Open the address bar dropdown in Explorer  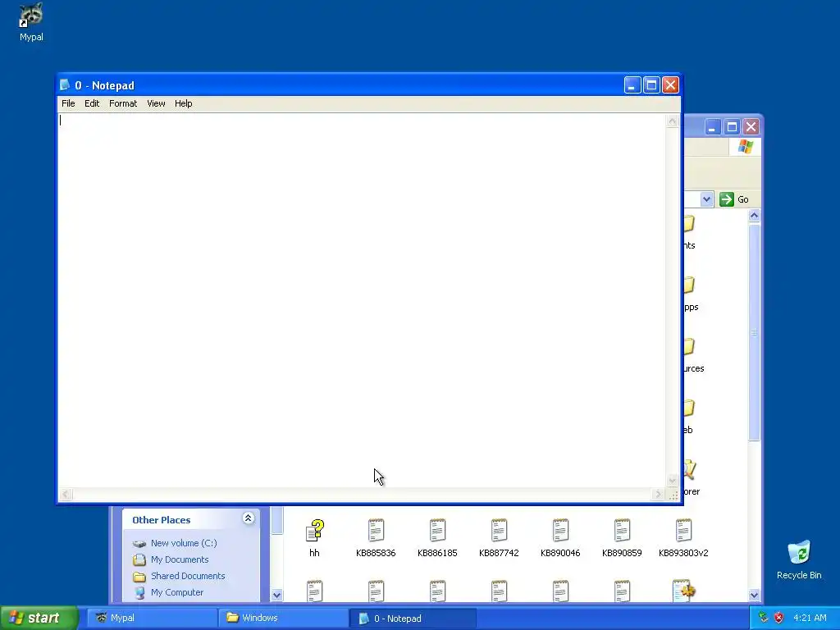click(x=706, y=199)
